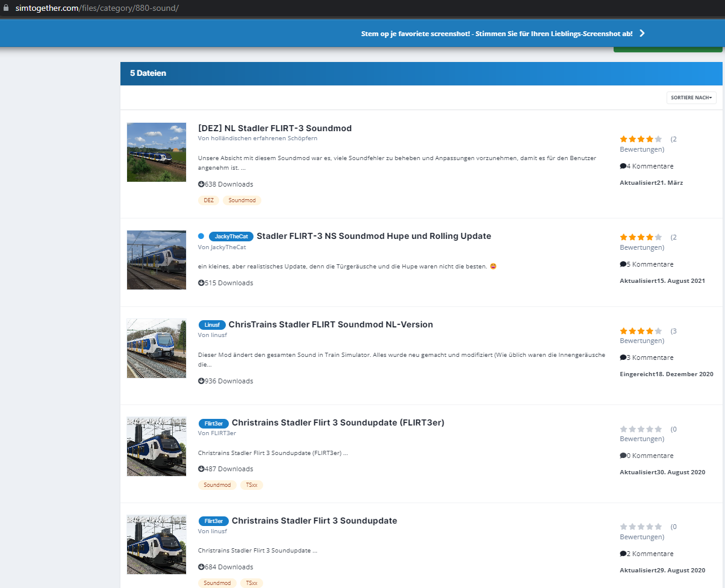725x588 pixels.
Task: Open ChrisTrains Stadler FLIRT Soundmod NL-Version
Action: coord(331,324)
